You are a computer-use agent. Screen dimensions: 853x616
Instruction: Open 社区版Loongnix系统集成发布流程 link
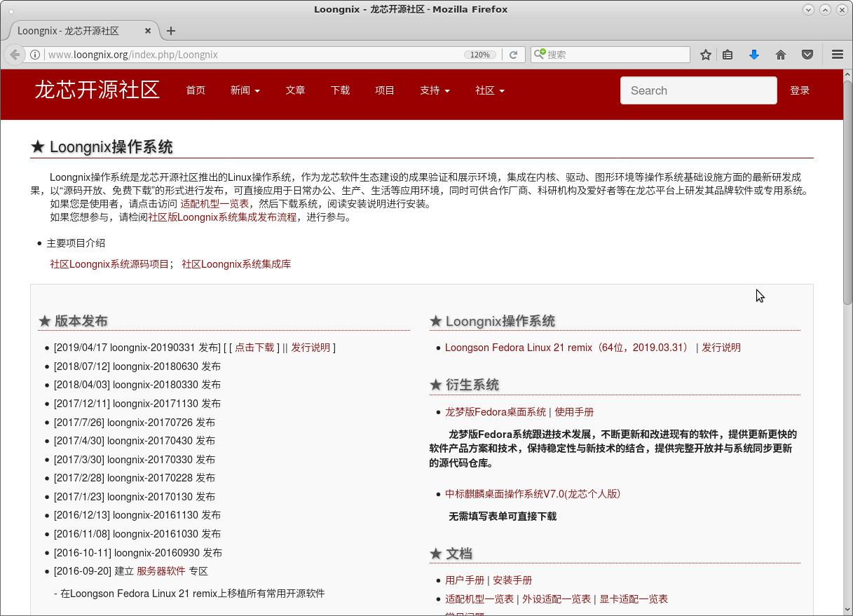[x=222, y=217]
